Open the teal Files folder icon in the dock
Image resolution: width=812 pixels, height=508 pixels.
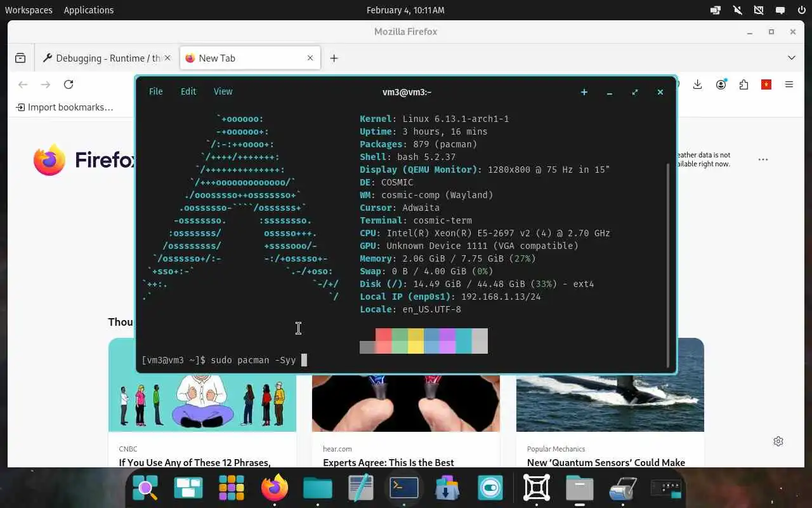[318, 488]
